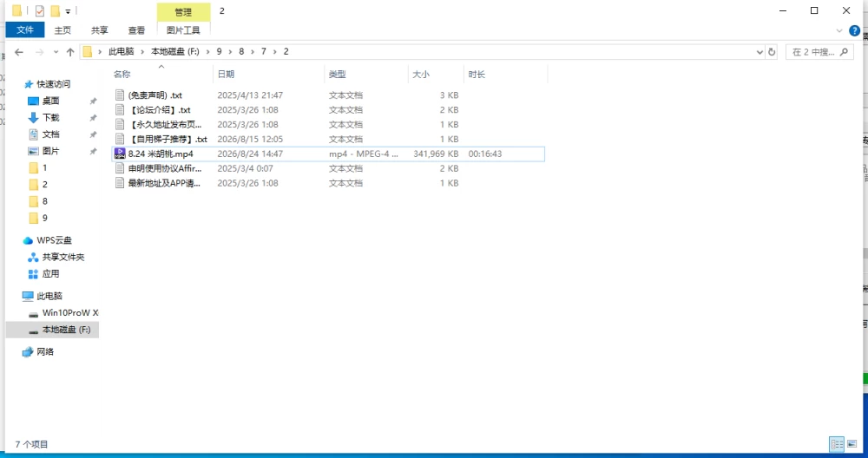
Task: Select the 管理 contextual tab header
Action: coord(183,11)
